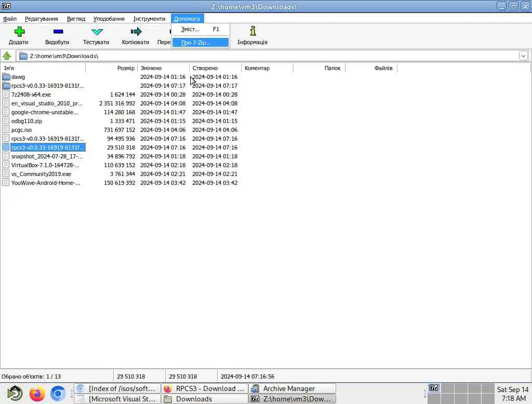The image size is (532, 404).
Task: Click the 7z tray icon in the panel
Action: point(434,388)
